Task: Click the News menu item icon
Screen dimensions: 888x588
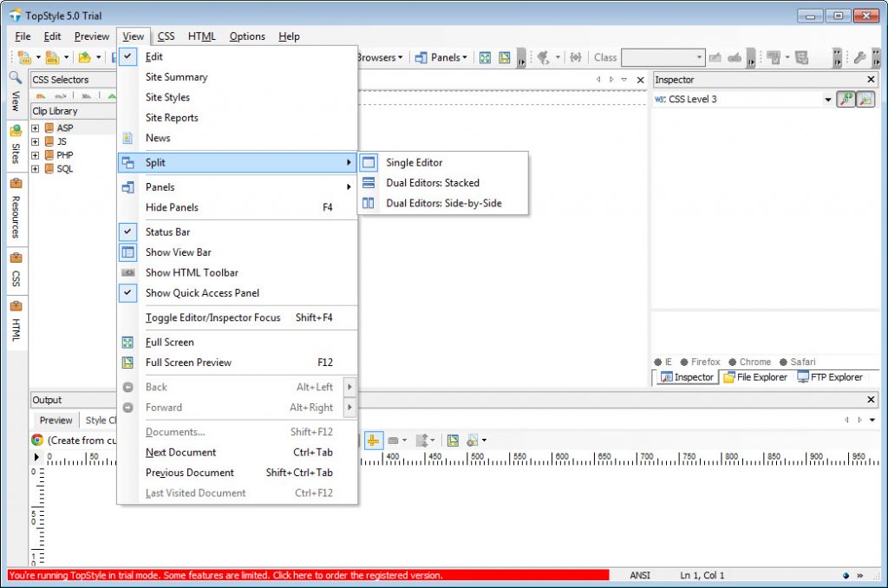Action: click(128, 138)
